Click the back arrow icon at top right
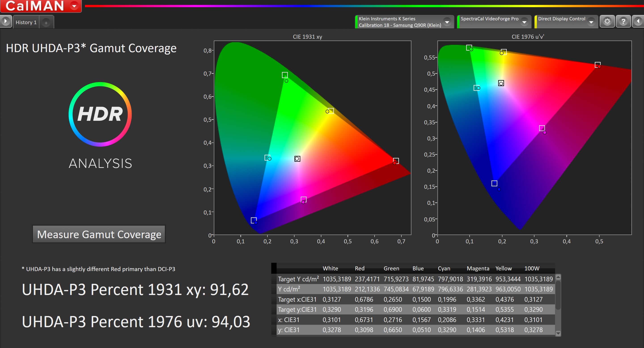The width and height of the screenshot is (644, 348). (638, 21)
